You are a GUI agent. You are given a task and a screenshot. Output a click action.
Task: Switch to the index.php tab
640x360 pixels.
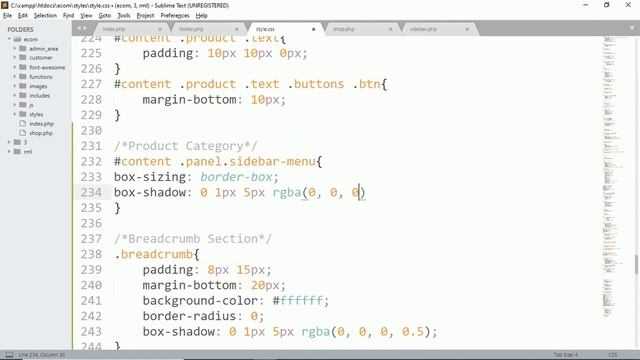pos(114,29)
